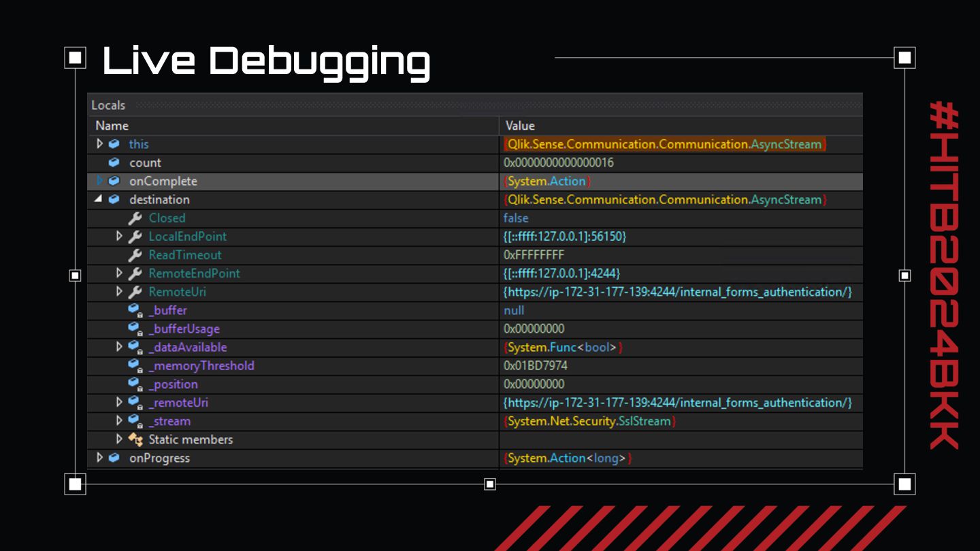Click the locked field icon beside _remoteUri
980x551 pixels.
[135, 402]
